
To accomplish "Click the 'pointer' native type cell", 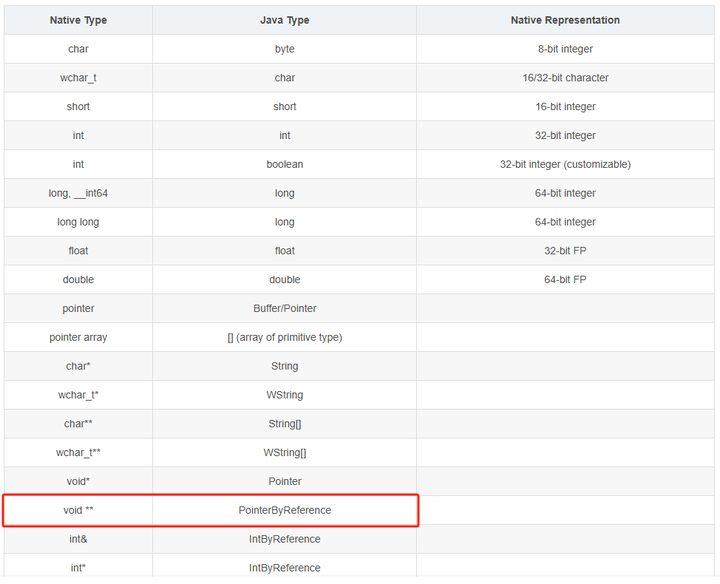I will (78, 309).
